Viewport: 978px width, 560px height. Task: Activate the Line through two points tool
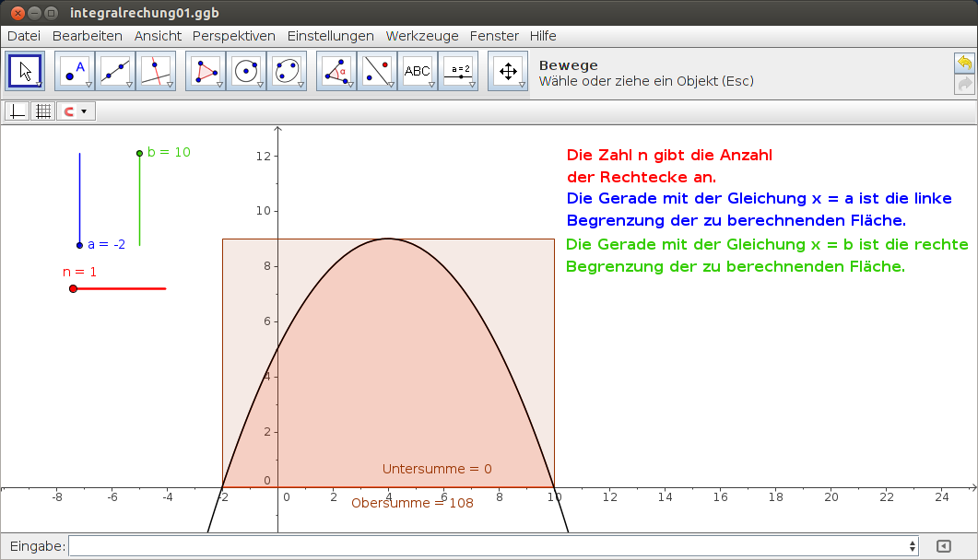[x=114, y=71]
